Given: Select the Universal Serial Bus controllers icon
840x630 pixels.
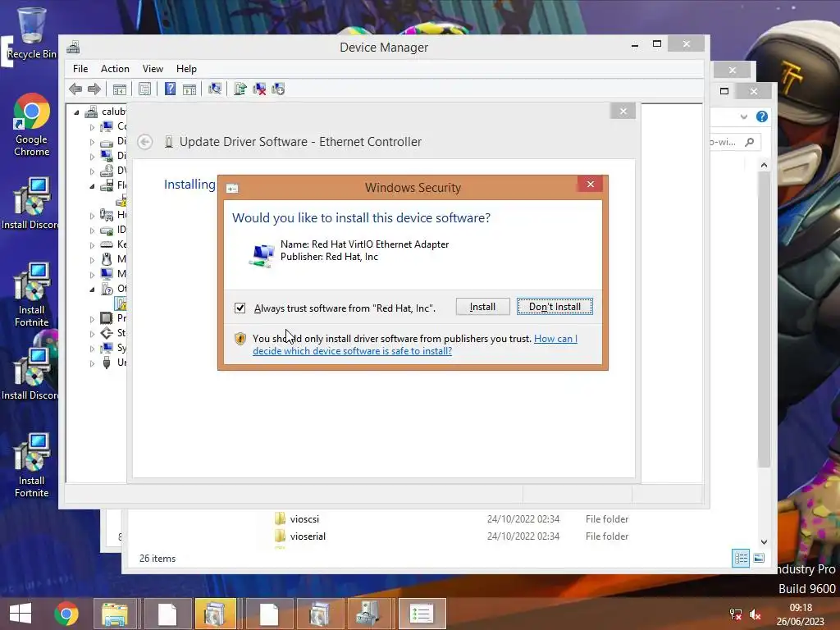Looking at the screenshot, I should (107, 363).
